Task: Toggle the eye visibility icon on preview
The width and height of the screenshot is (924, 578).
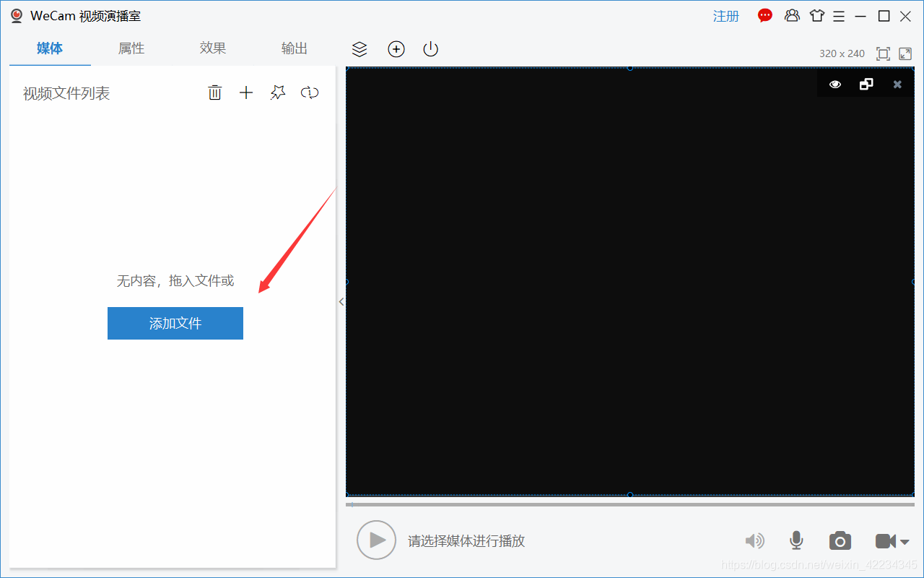Action: point(835,85)
